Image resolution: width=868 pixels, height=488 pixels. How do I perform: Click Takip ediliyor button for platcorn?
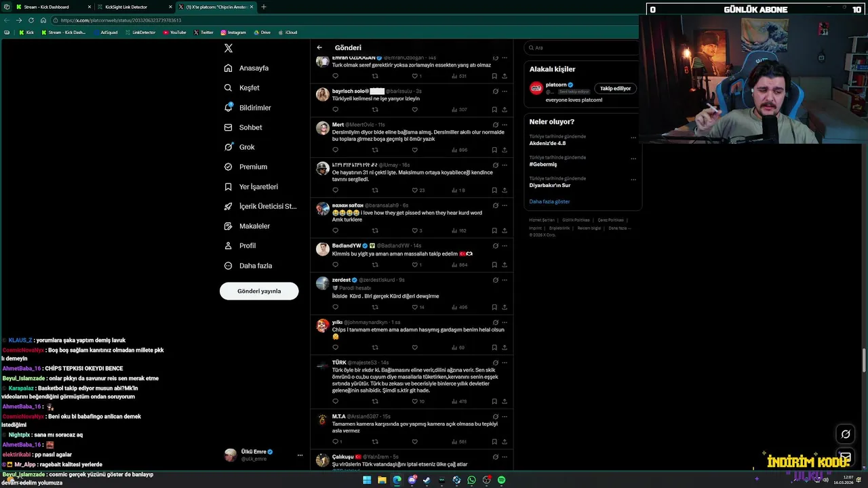coord(615,88)
